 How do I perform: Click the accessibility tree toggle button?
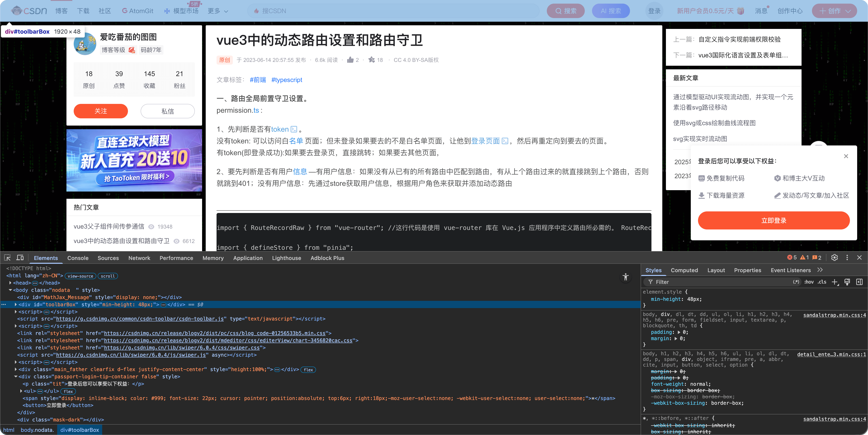click(x=626, y=277)
